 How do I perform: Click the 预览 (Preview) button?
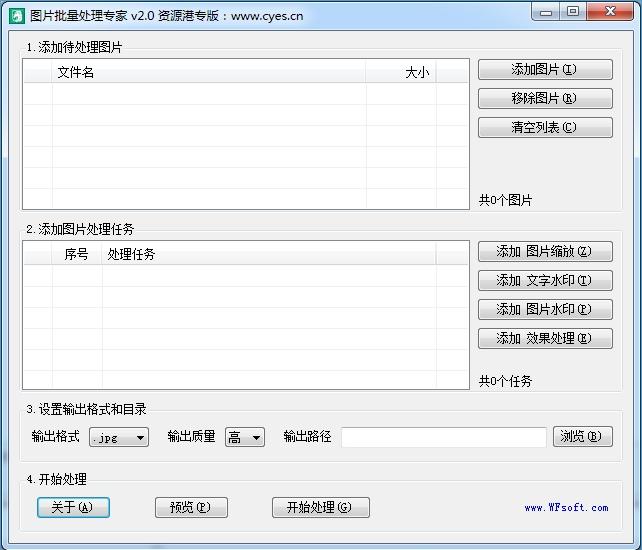click(x=191, y=507)
